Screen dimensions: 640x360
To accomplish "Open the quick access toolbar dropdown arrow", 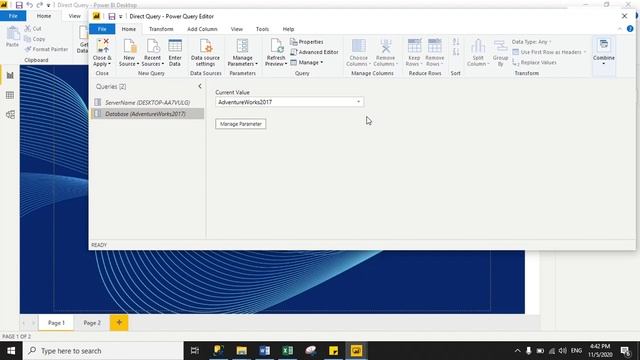I will pyautogui.click(x=120, y=17).
